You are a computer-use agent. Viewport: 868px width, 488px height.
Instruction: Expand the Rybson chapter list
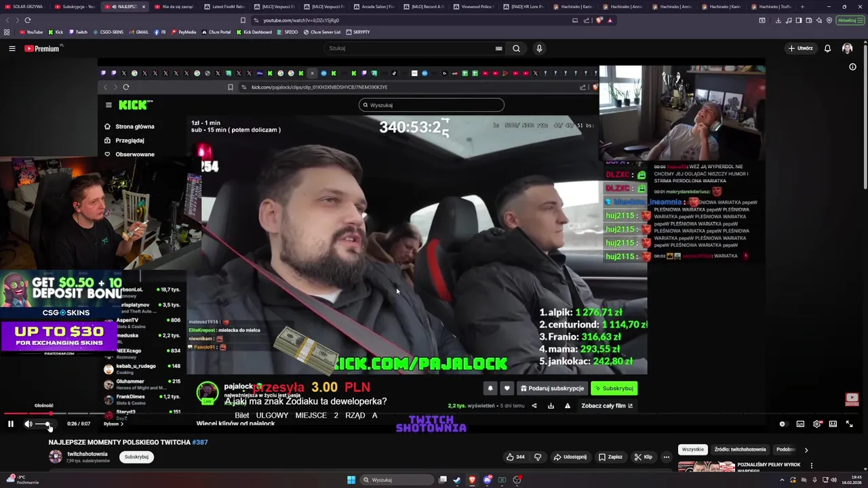(112, 424)
